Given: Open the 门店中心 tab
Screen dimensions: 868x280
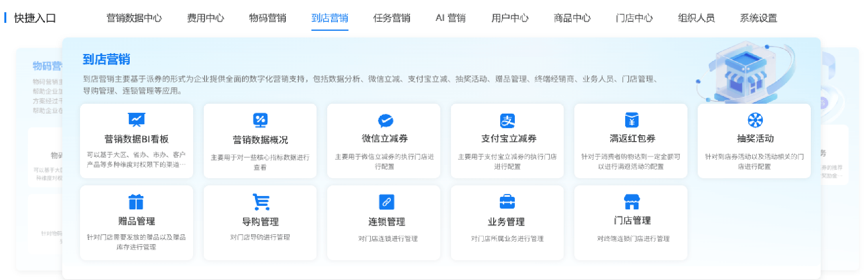Looking at the screenshot, I should pyautogui.click(x=634, y=18).
